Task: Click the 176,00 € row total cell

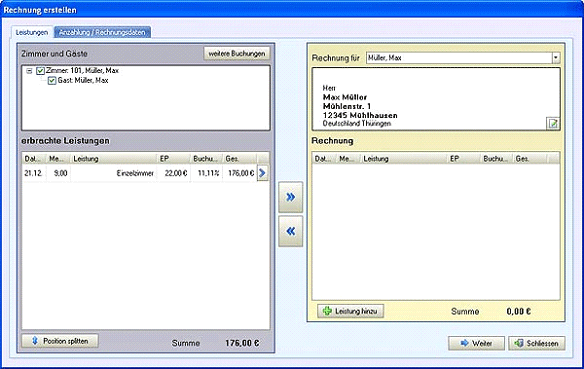Action: click(240, 174)
